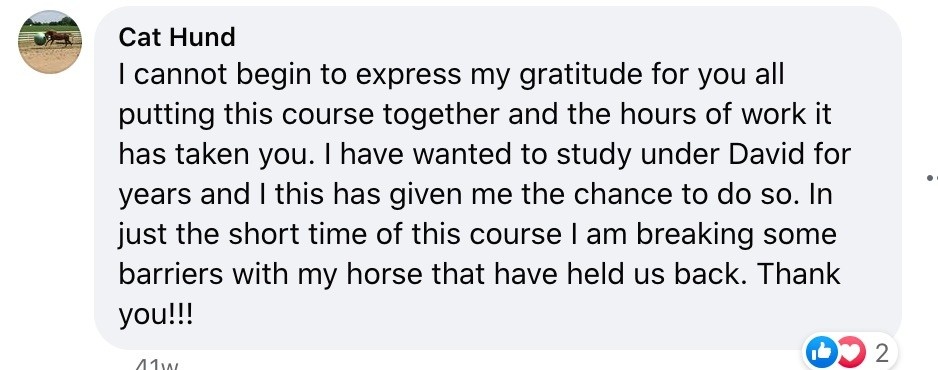Click the blue thumbs-up Like reaction icon

(x=820, y=353)
